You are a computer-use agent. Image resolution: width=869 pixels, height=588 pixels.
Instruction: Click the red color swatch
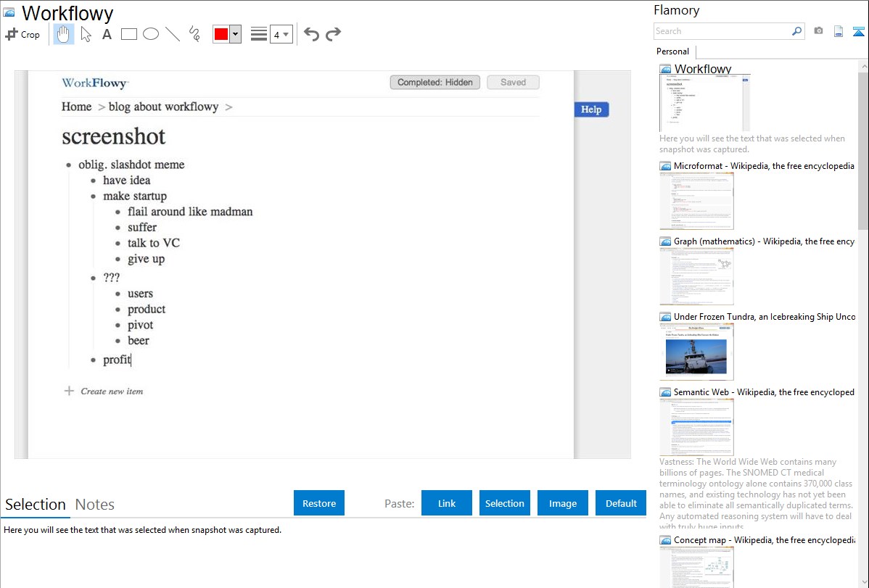(221, 34)
